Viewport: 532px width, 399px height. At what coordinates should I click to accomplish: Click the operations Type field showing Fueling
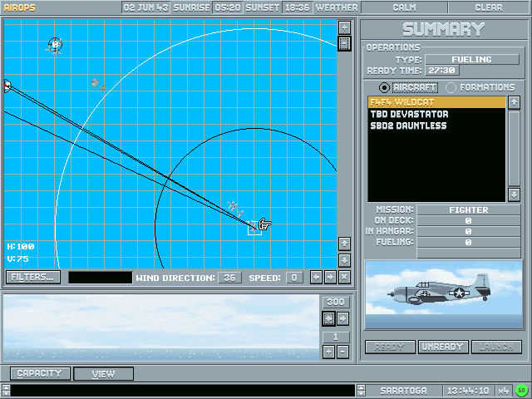tap(472, 59)
